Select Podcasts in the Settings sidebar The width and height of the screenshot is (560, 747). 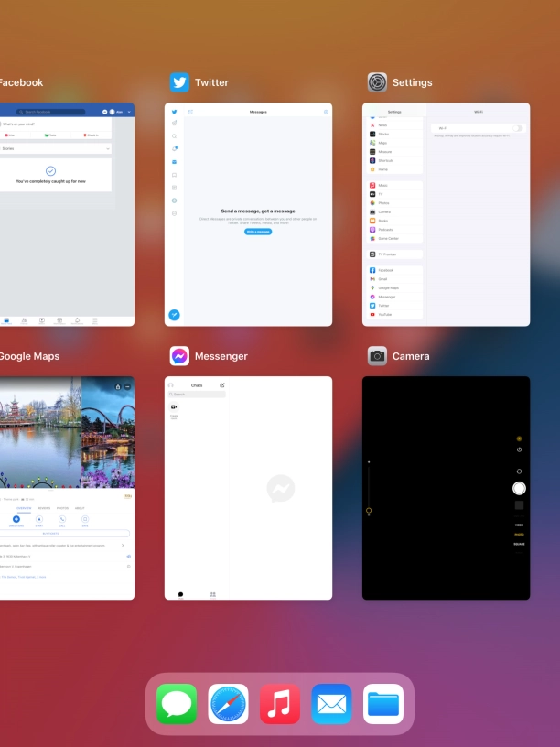386,230
